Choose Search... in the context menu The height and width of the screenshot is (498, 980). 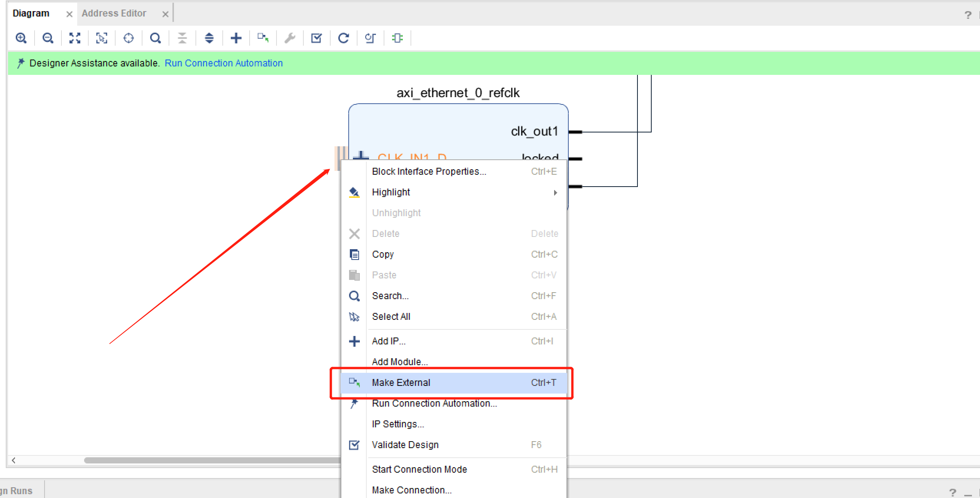pyautogui.click(x=454, y=296)
